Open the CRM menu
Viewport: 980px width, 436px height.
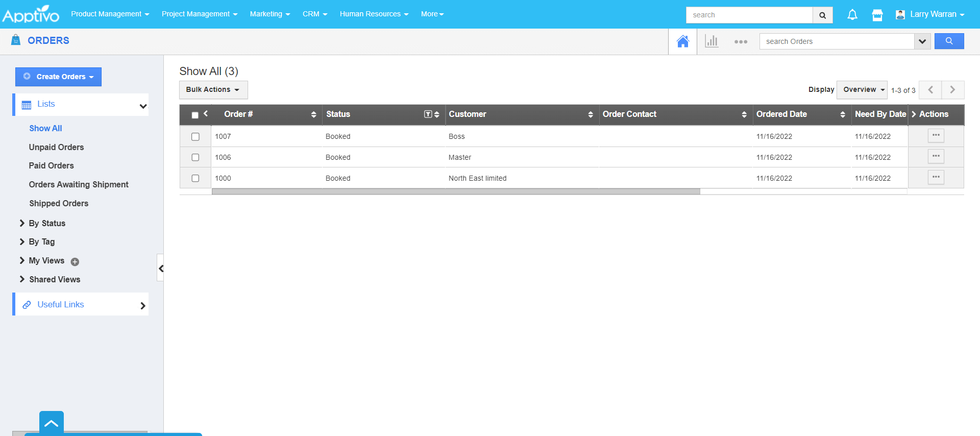(314, 14)
